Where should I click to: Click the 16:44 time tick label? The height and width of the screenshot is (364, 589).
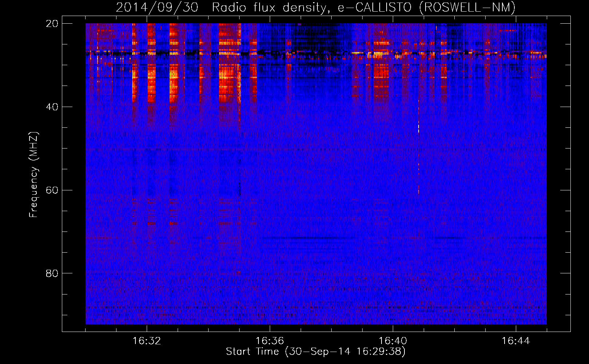point(516,341)
